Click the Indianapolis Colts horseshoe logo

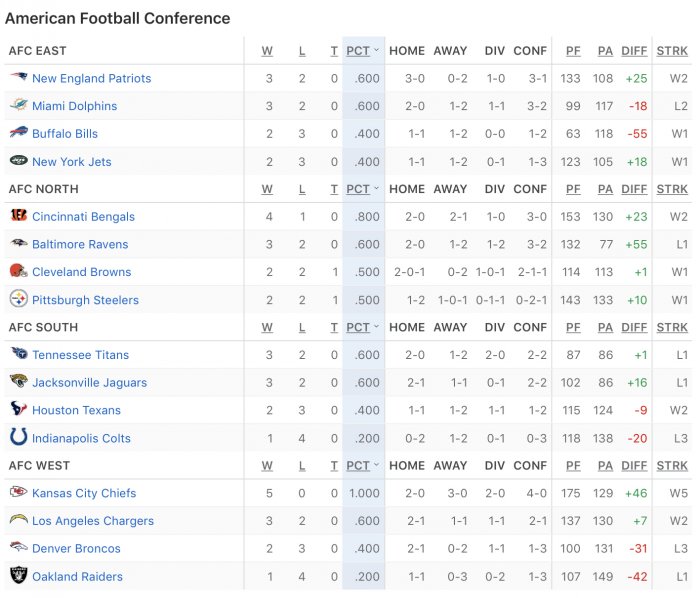pyautogui.click(x=19, y=437)
